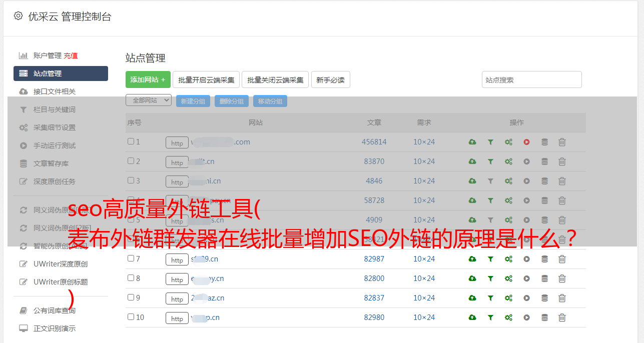Screen dimensions: 644x343
Task: Click 批量开启云端采集 button
Action: point(206,79)
